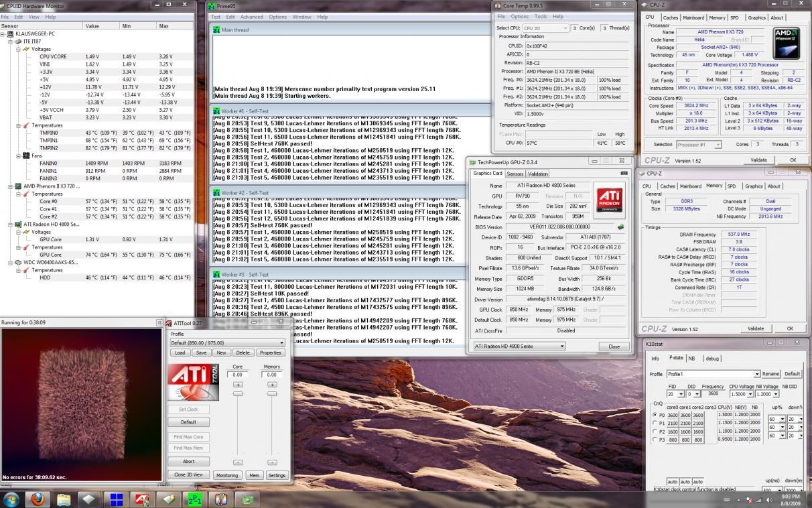Screen dimensions: 812x508
Task: Click the green GPU-Z taskbar icon
Action: click(x=248, y=499)
